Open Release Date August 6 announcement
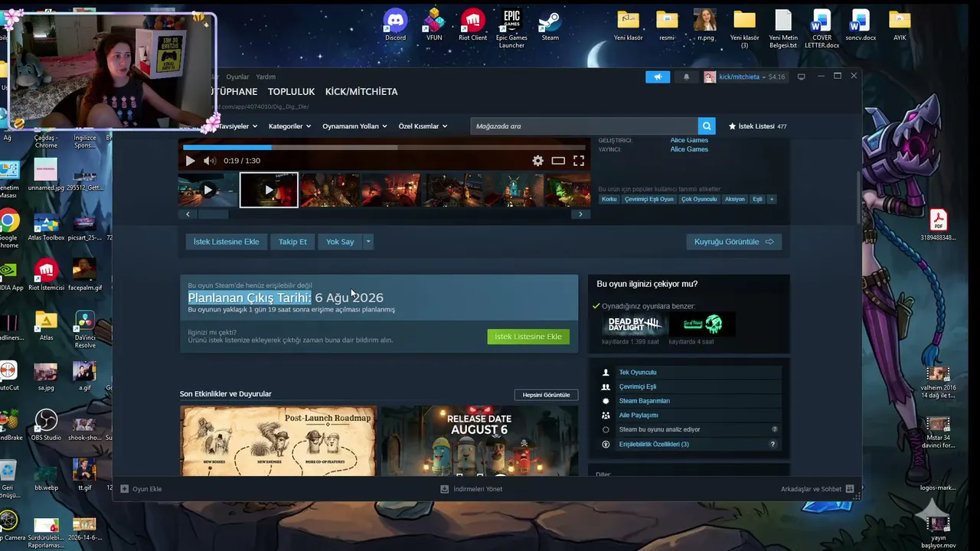Screen dimensions: 980x551 (479, 441)
